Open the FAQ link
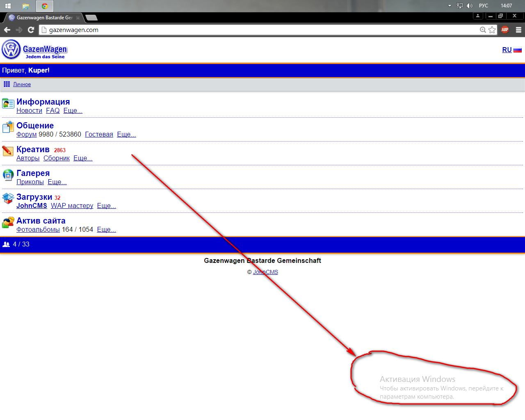The image size is (525, 420). point(53,110)
